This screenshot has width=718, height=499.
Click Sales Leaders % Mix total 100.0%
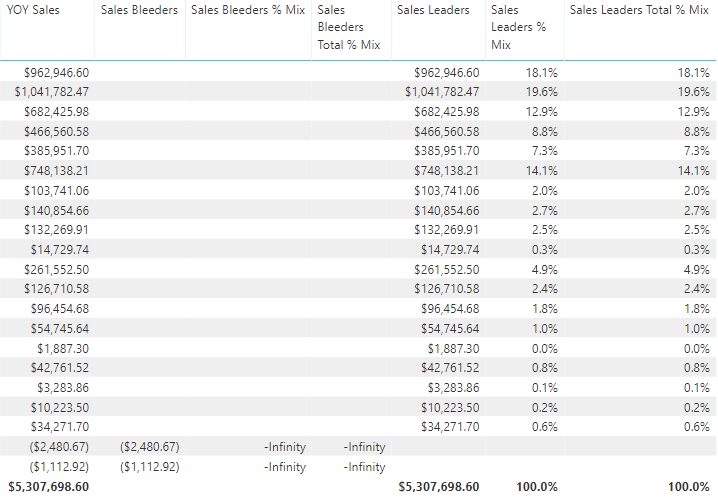537,487
